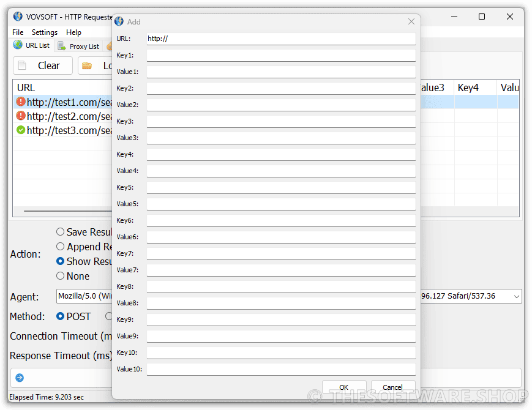Focus the Value7 input field
532x410 pixels.
(x=281, y=270)
